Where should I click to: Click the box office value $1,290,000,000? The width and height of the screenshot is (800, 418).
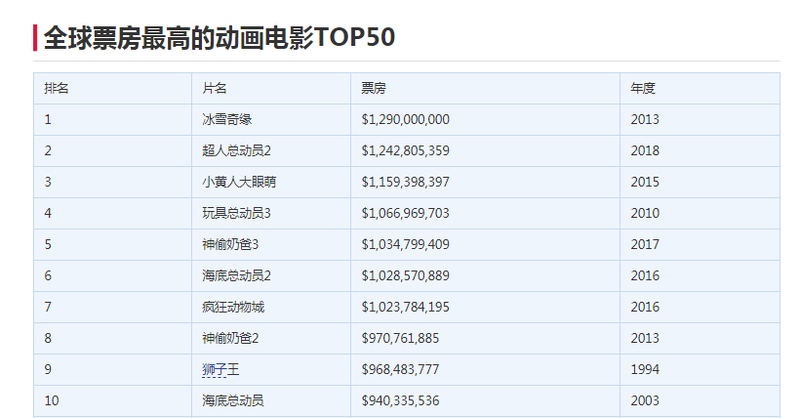click(406, 119)
